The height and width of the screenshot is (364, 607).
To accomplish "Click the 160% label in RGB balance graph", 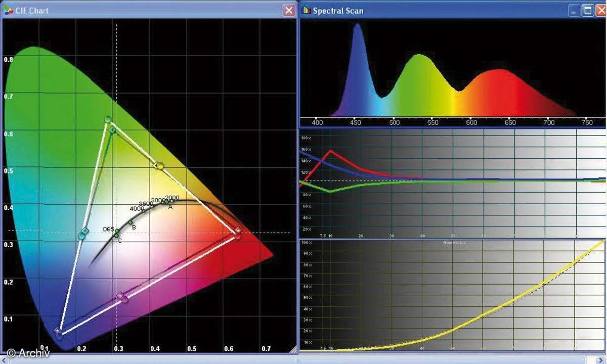I will 306,150.
